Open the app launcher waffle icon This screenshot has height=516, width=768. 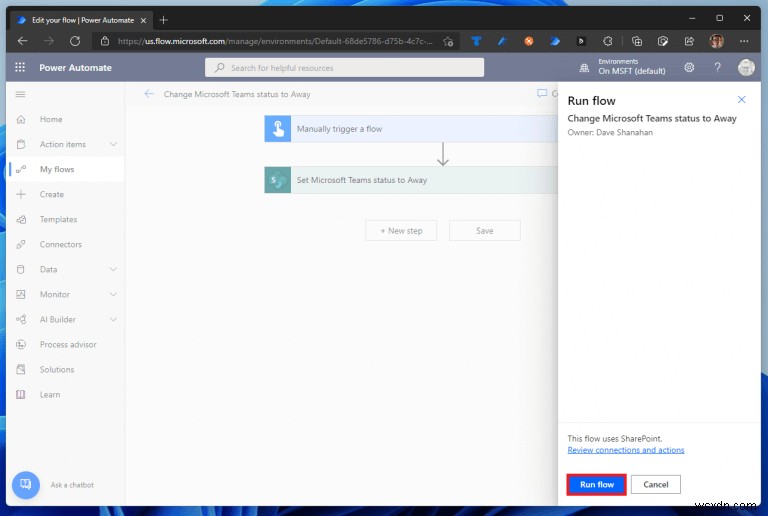[x=20, y=68]
